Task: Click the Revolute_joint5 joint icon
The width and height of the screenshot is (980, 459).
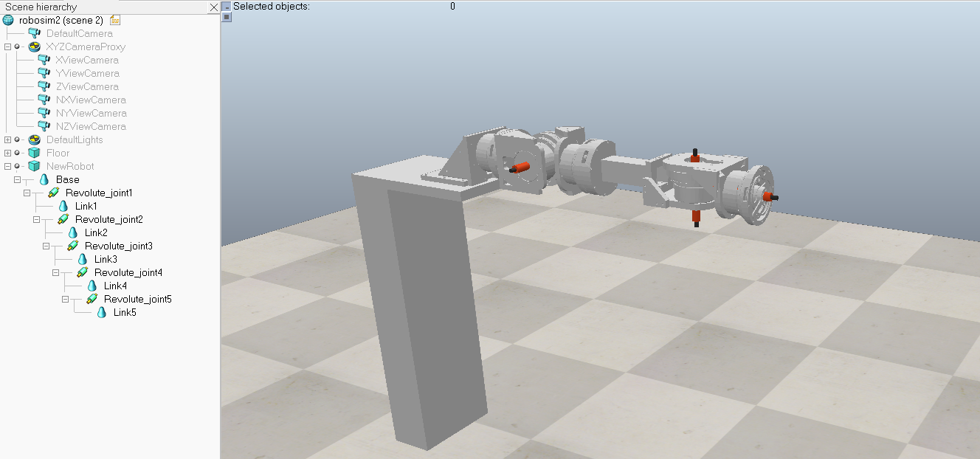Action: pyautogui.click(x=92, y=299)
